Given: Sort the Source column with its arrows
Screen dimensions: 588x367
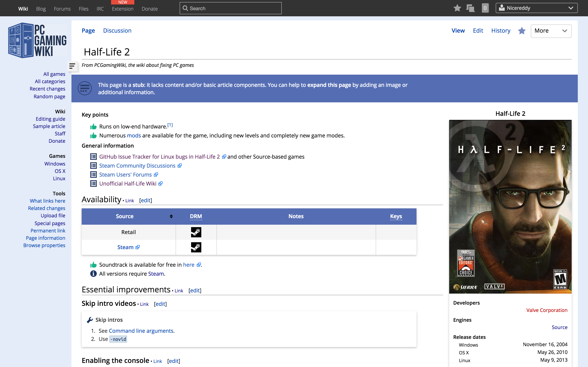Looking at the screenshot, I should [x=171, y=216].
